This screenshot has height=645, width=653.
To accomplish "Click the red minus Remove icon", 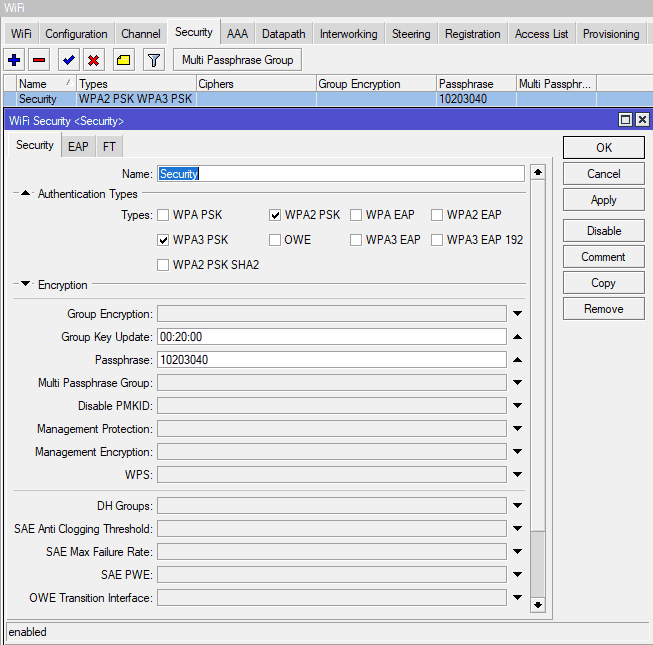I will pos(39,60).
